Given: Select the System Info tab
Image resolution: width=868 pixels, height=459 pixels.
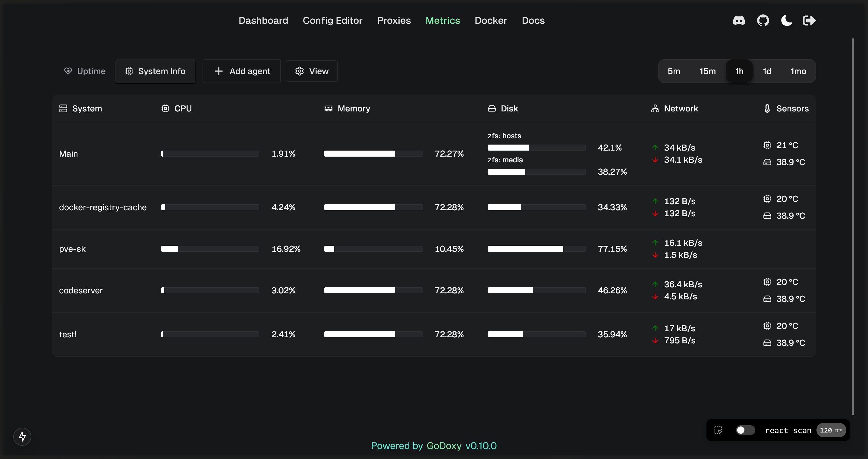Looking at the screenshot, I should click(155, 71).
